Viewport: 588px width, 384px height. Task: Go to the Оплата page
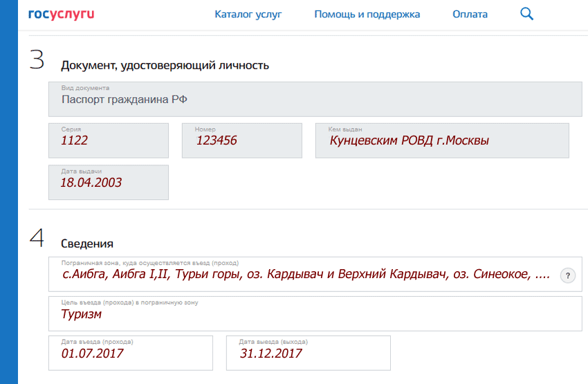(x=470, y=15)
